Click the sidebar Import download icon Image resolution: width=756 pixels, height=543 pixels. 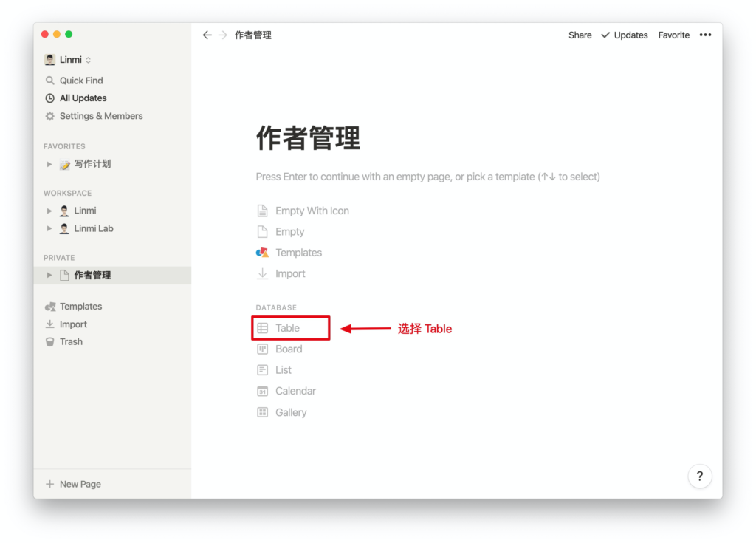(49, 324)
